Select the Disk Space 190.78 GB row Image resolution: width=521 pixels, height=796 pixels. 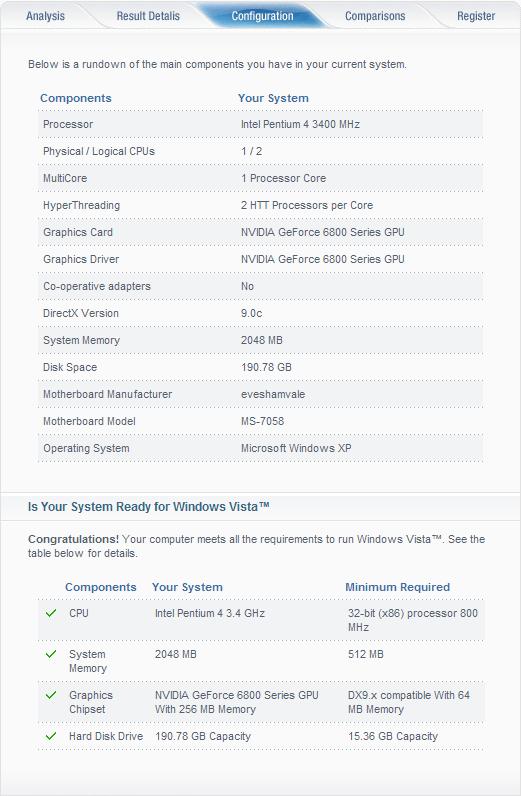(x=260, y=368)
